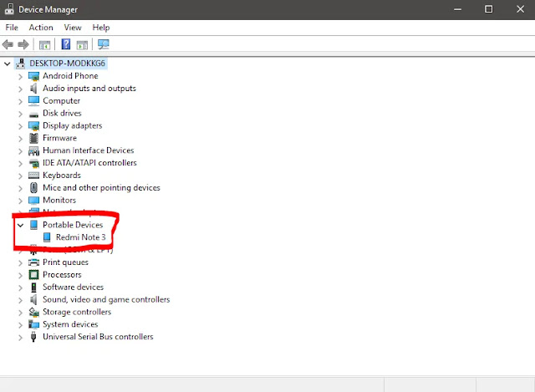Image resolution: width=535 pixels, height=392 pixels.
Task: Select the Display adapters label
Action: (73, 125)
